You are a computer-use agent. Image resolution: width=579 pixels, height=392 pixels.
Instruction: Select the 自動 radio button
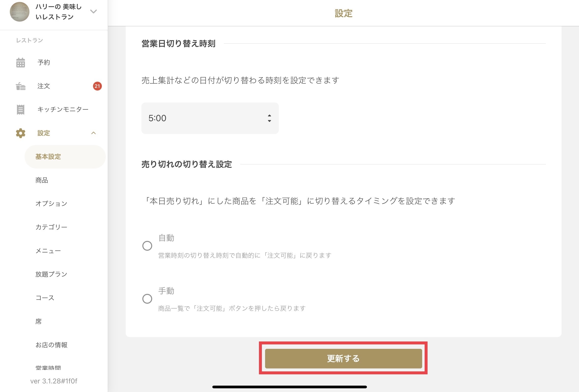coord(147,246)
